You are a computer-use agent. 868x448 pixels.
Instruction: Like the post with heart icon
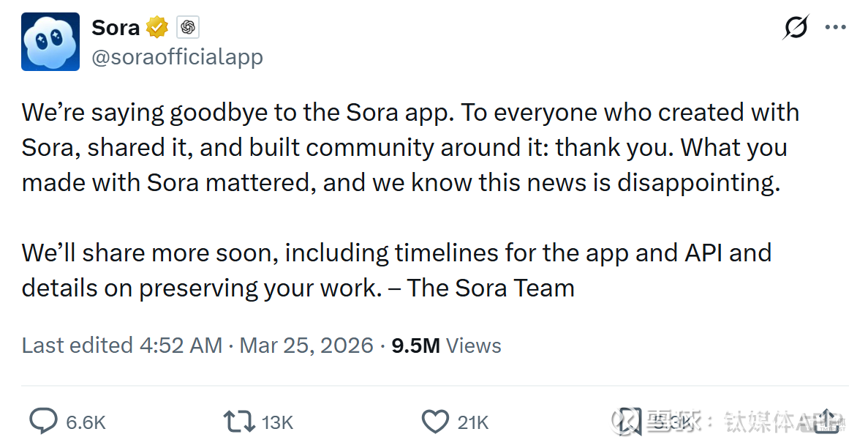coord(435,421)
